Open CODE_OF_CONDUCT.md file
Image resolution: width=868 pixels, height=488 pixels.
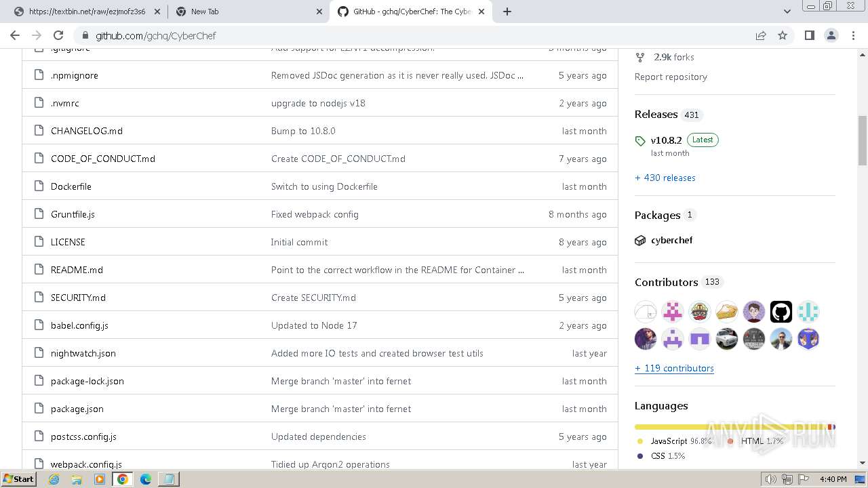point(103,159)
